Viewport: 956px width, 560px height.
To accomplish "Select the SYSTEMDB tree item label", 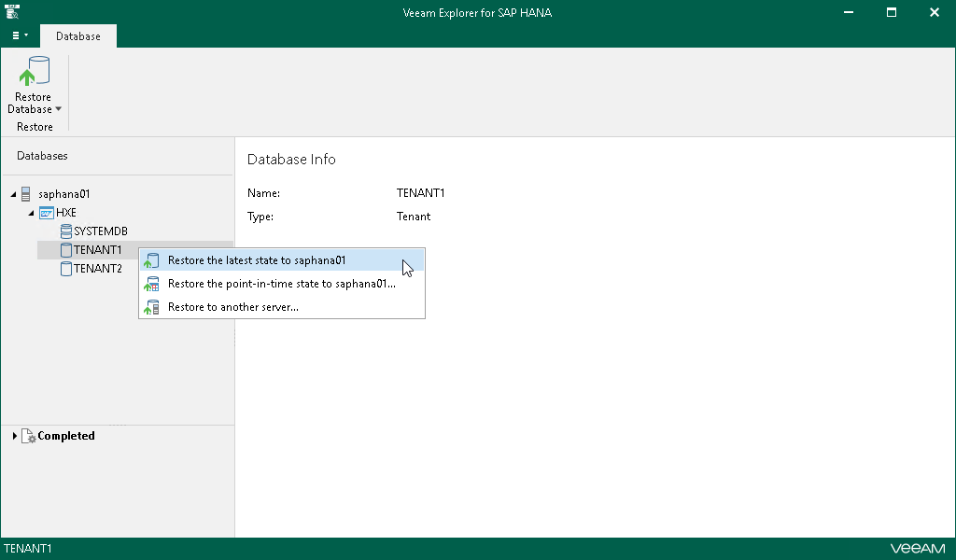I will point(101,231).
